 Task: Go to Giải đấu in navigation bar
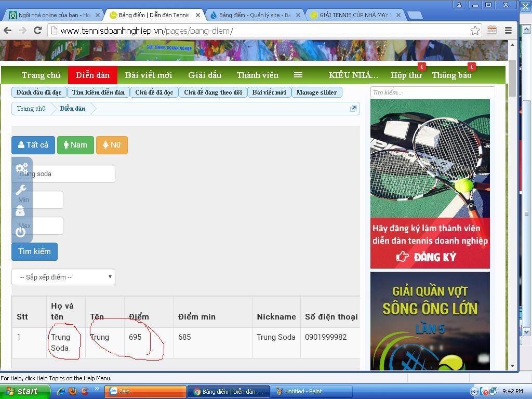tap(205, 75)
